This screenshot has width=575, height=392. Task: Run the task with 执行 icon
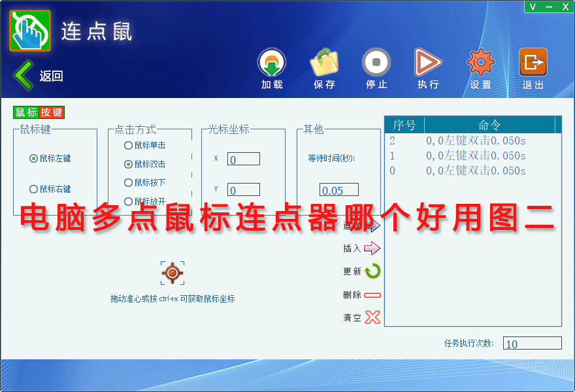(x=428, y=62)
